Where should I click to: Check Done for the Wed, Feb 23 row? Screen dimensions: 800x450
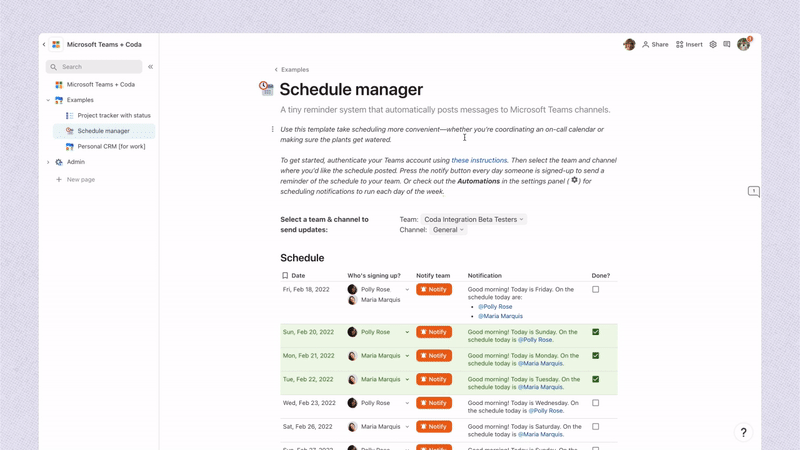tap(595, 403)
